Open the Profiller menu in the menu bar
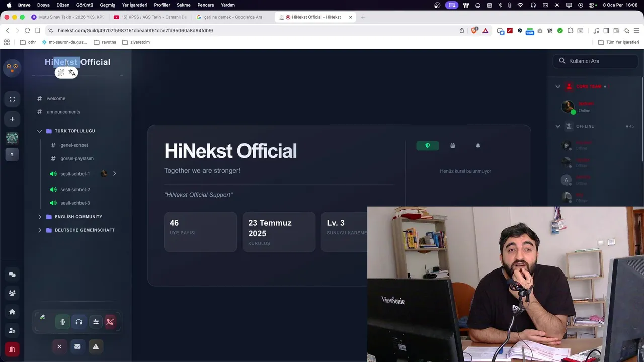Viewport: 644px width, 362px height. [162, 5]
